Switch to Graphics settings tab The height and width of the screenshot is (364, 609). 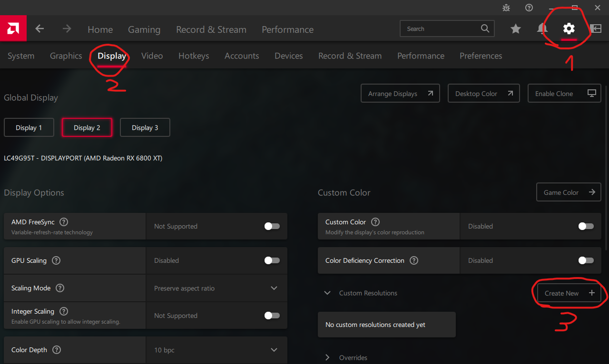point(66,56)
